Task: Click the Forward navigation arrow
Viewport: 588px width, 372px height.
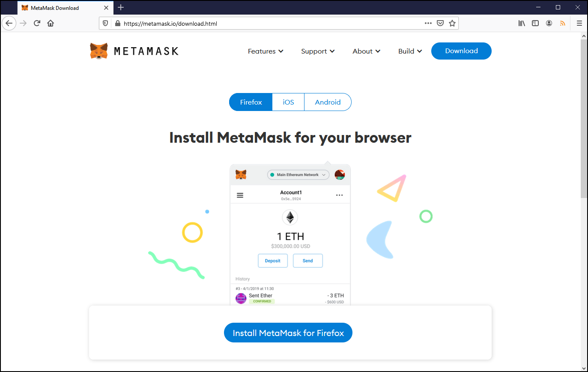Action: [23, 23]
